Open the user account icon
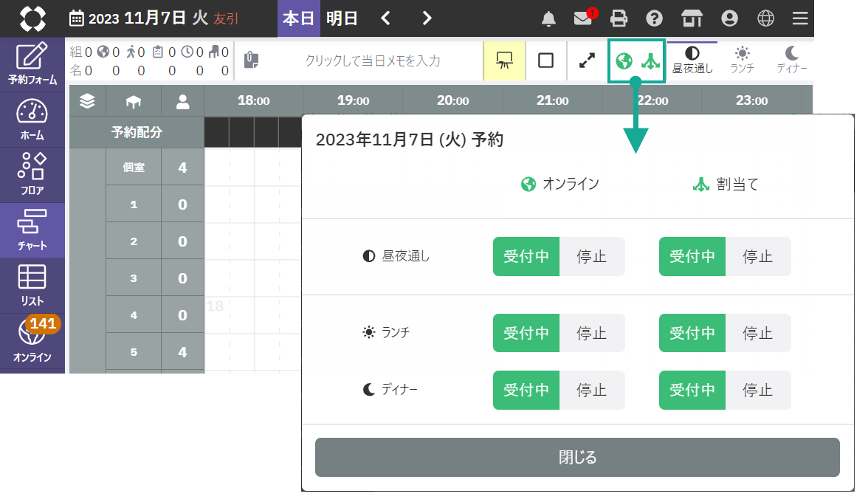868x502 pixels. pos(730,18)
